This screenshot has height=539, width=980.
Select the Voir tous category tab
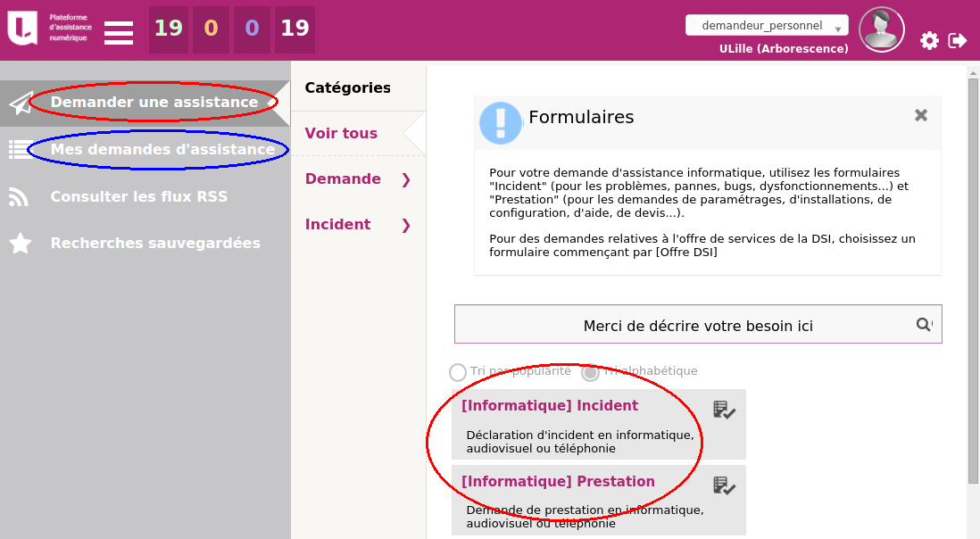coord(341,133)
